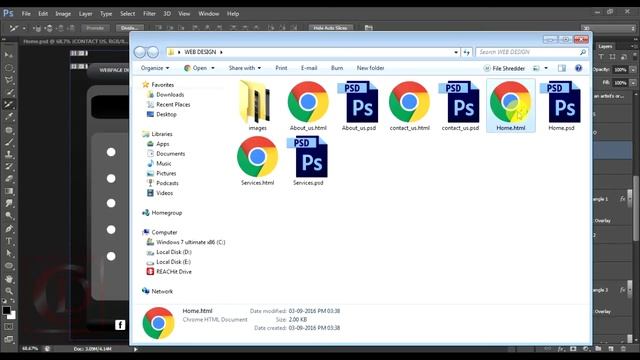Open the Opacity dropdown in Layers panel

(x=633, y=70)
